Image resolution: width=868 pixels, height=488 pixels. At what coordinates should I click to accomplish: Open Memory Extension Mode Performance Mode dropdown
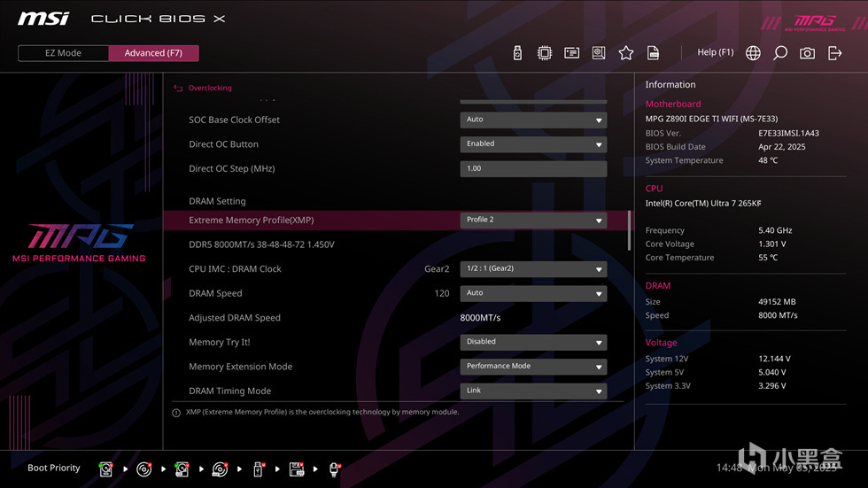click(533, 367)
